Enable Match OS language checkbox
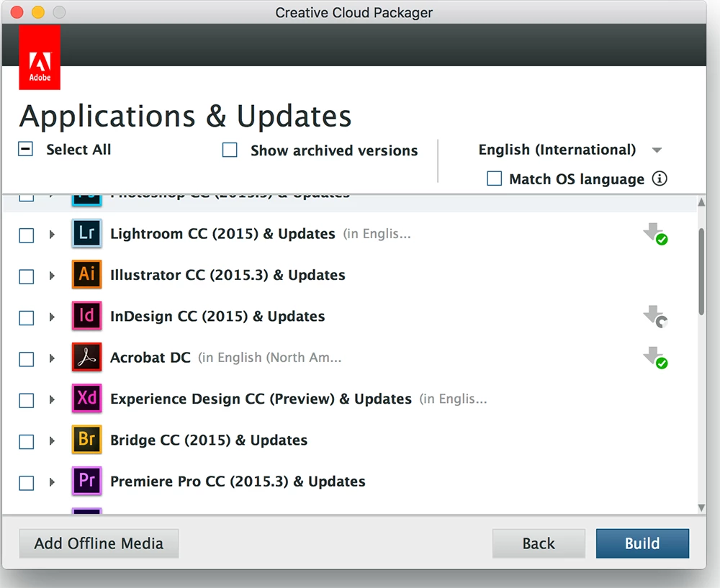 [x=494, y=178]
